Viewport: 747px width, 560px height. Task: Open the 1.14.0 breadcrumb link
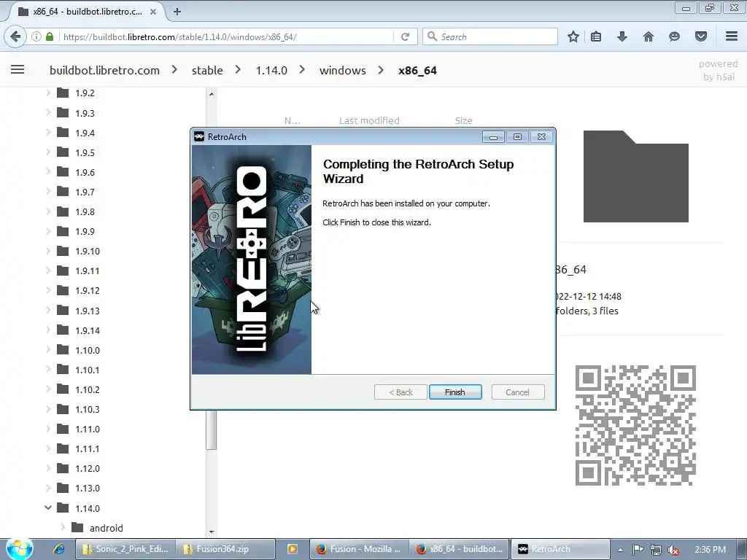[271, 71]
